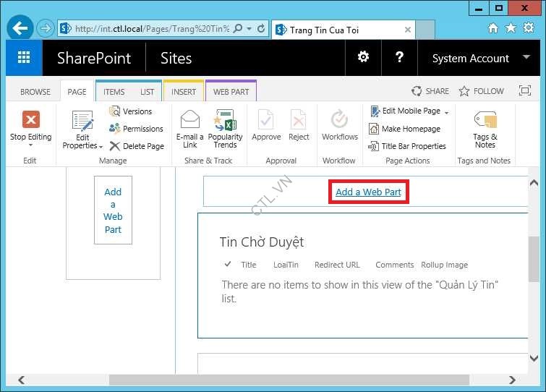Toggle the select-all checkmark column header
The height and width of the screenshot is (392, 546).
[x=228, y=265]
